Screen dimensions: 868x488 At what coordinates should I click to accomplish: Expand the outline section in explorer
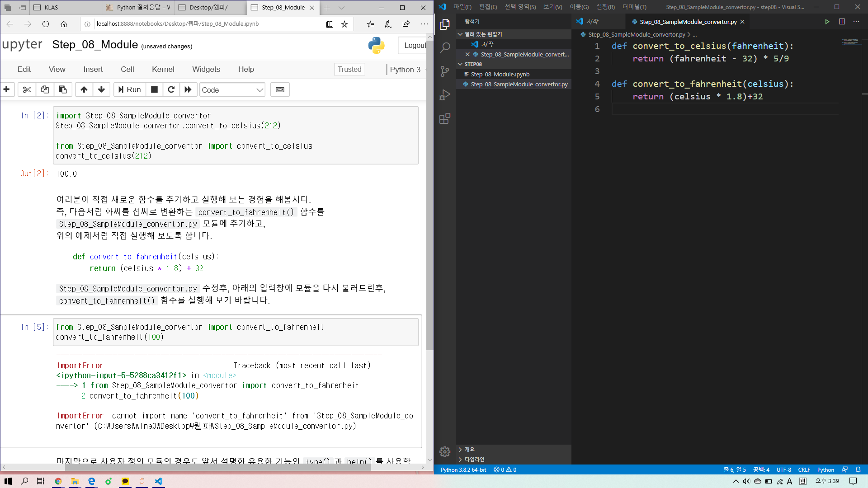click(514, 449)
